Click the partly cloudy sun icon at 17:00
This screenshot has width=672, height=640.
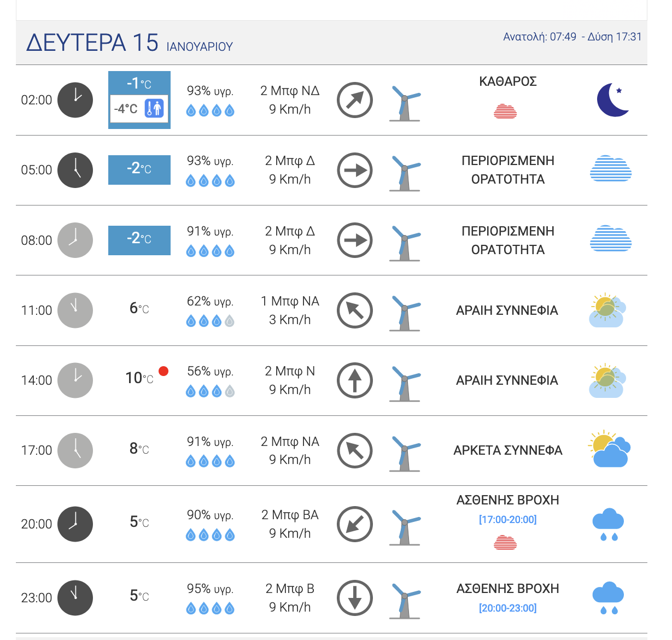(609, 449)
